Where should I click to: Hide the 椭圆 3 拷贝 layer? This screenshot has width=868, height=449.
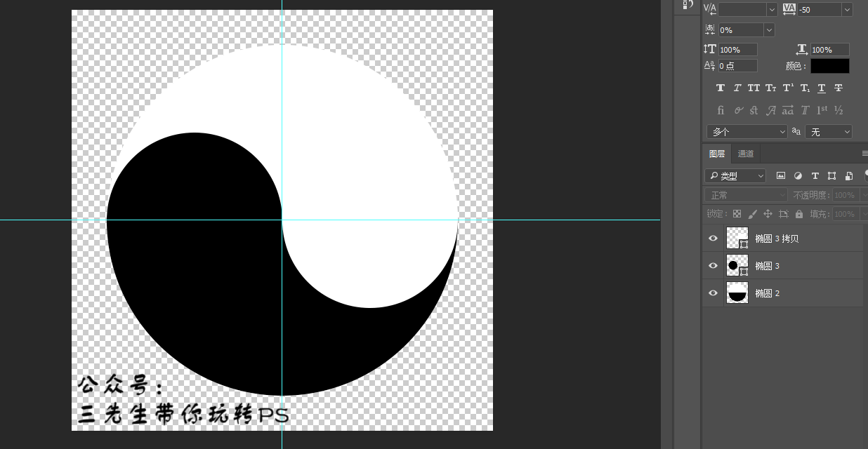click(714, 239)
